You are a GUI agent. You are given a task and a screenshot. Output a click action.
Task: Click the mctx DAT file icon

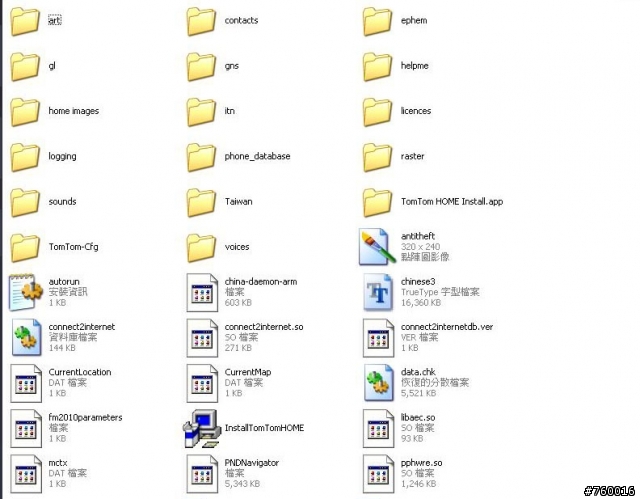tap(26, 474)
